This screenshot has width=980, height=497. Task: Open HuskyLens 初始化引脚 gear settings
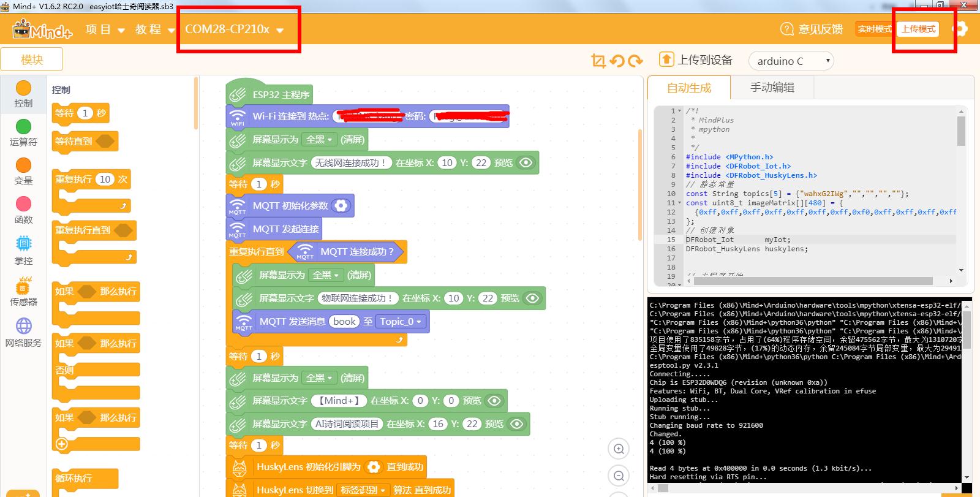[x=373, y=467]
